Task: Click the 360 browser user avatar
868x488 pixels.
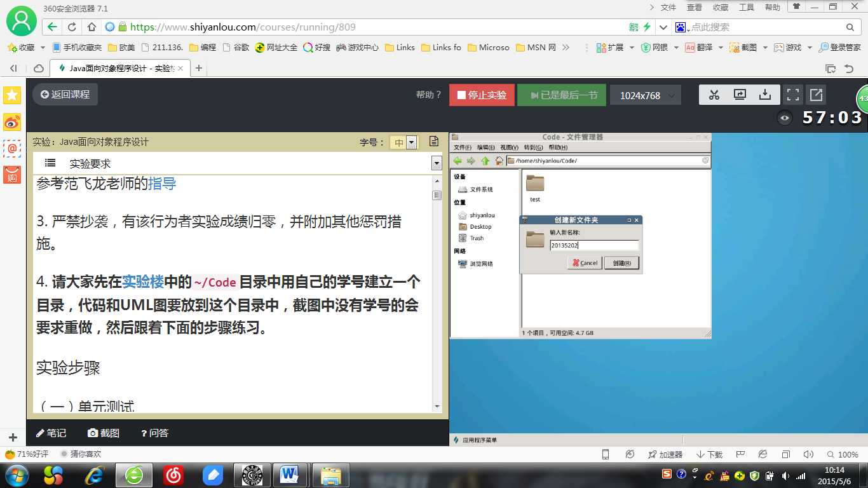Action: 21,21
